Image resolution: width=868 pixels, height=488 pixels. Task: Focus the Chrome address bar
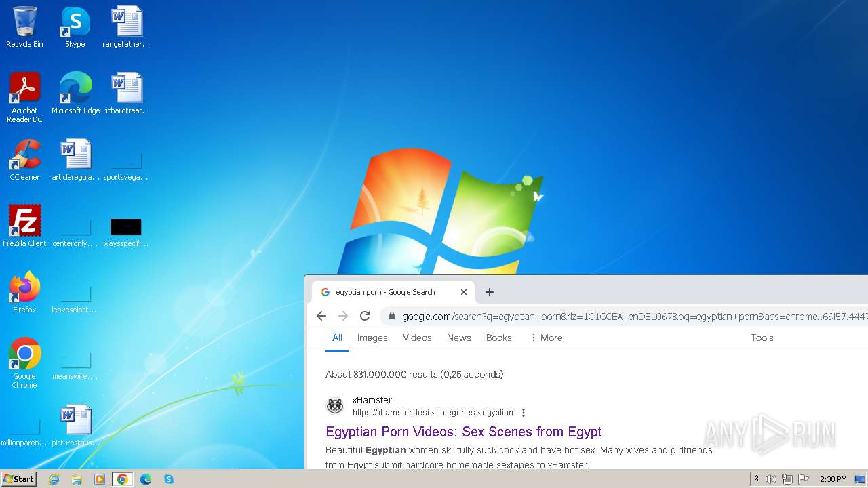point(634,316)
